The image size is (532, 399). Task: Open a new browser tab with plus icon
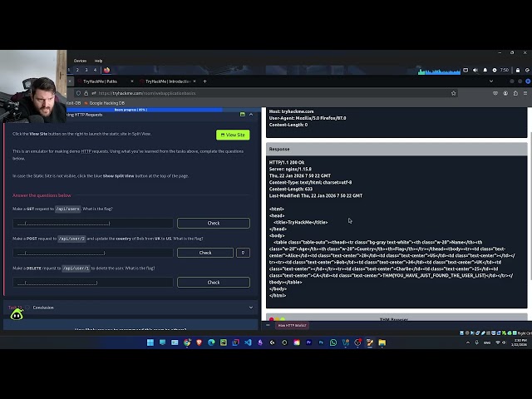[x=204, y=81]
